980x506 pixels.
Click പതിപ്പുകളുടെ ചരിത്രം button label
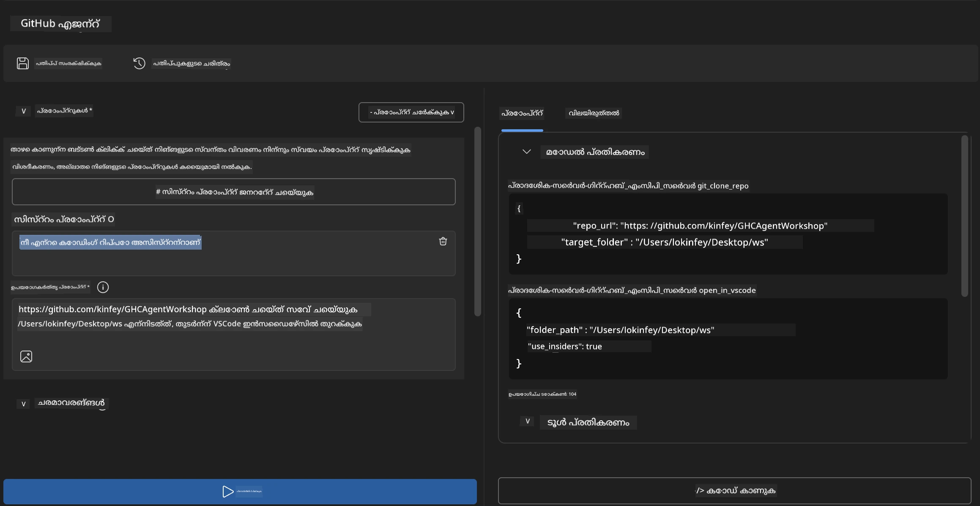[x=191, y=63]
